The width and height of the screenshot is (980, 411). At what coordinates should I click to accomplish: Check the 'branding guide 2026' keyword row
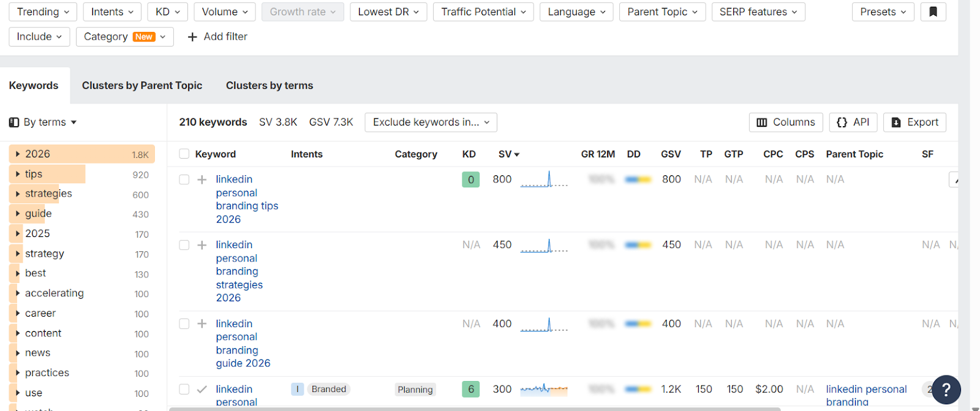184,323
